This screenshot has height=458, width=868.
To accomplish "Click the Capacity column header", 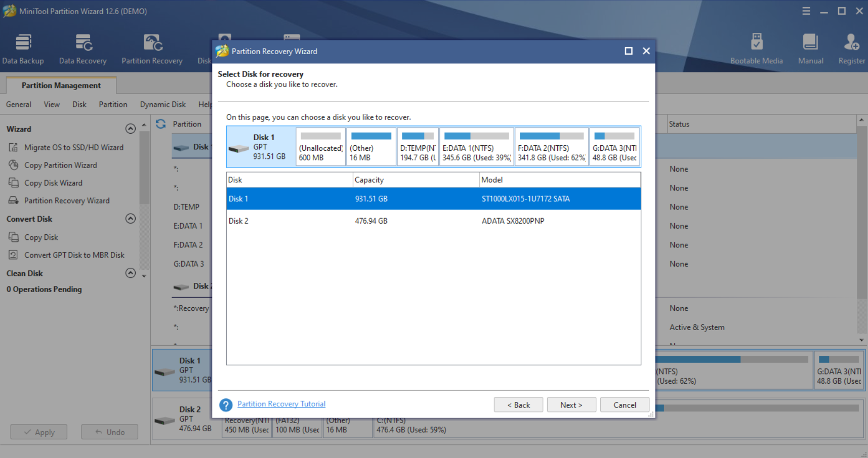I will tap(416, 180).
